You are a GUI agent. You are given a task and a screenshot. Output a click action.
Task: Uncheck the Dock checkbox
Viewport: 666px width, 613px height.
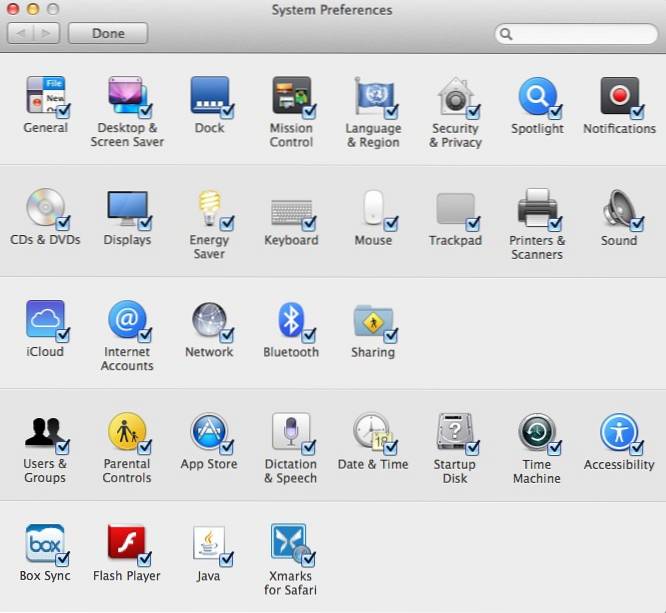coord(227,111)
